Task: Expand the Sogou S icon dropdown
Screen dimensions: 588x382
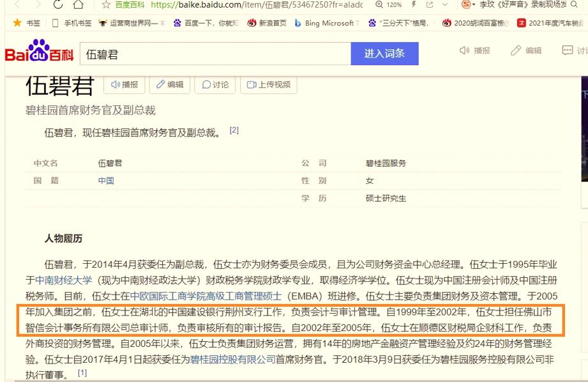Action: pos(474,6)
